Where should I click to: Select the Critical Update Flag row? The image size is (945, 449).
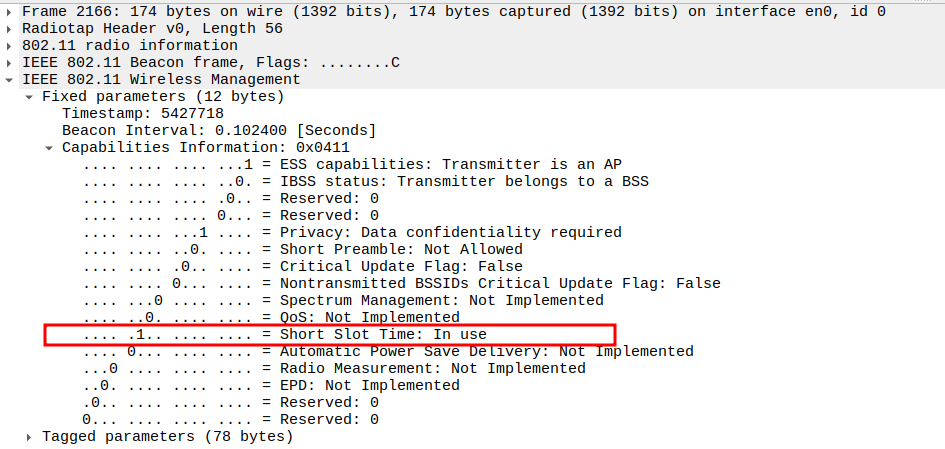coord(302,266)
